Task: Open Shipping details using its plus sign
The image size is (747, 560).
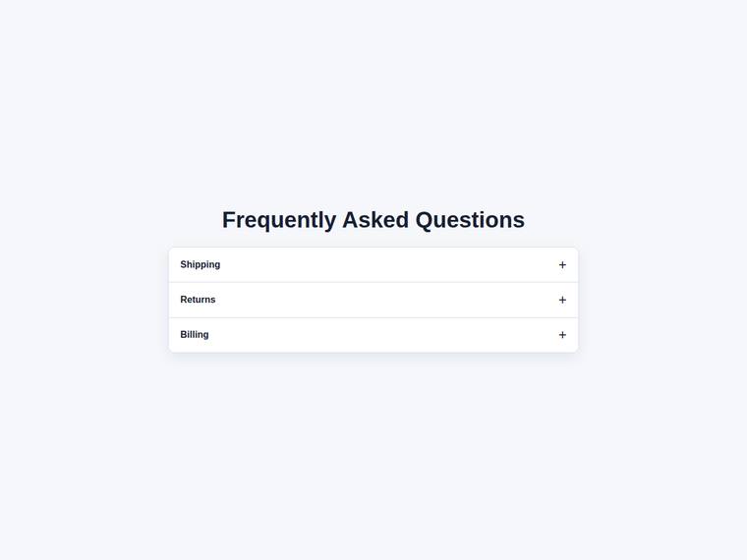Action: tap(562, 264)
